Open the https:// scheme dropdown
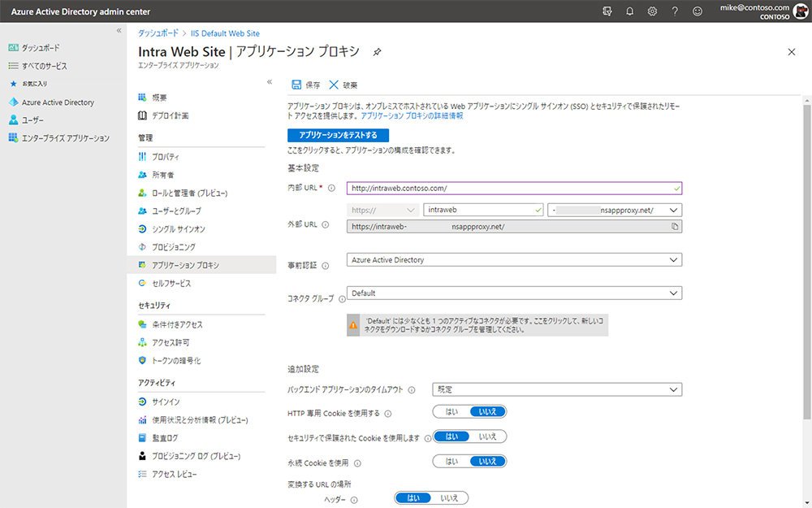 (x=382, y=210)
